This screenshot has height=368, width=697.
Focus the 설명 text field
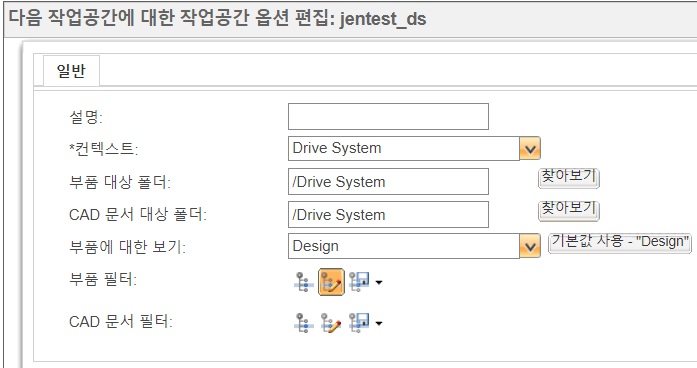point(388,116)
